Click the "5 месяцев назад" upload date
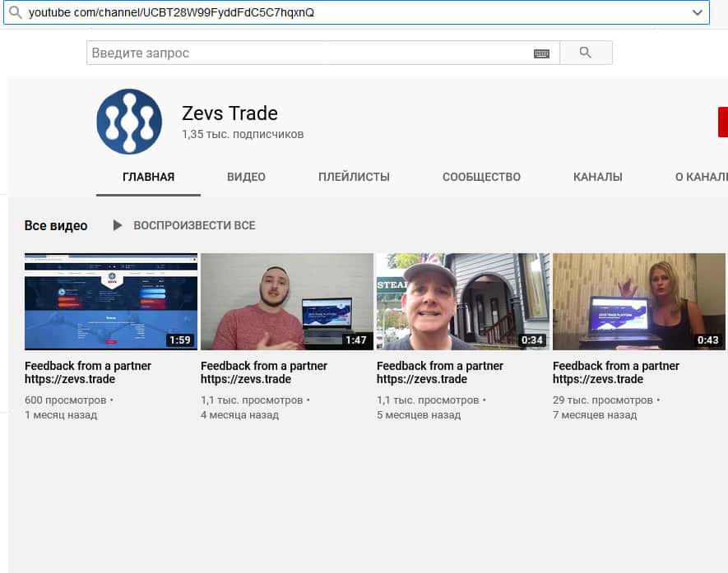 click(419, 415)
